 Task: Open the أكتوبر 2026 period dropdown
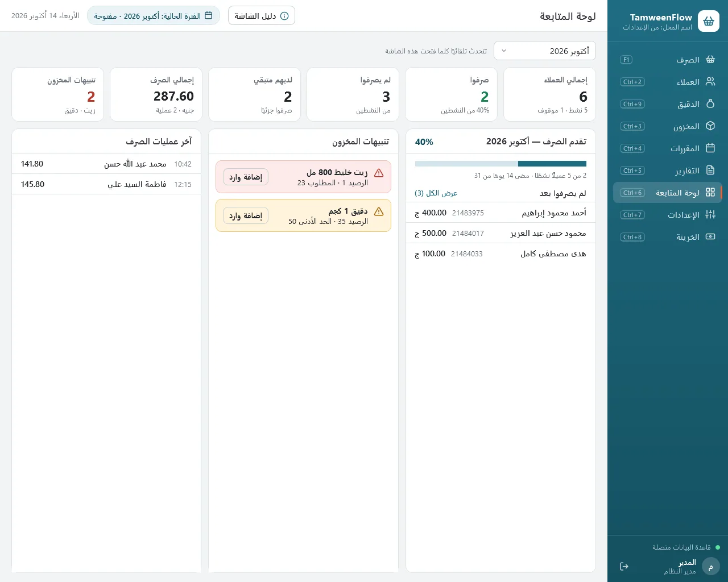click(x=545, y=51)
